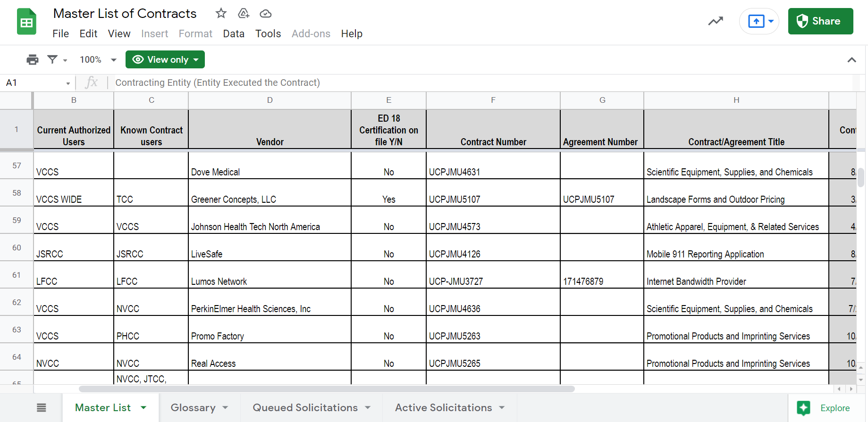Click the Mobile 911 Reporting Application cell
This screenshot has width=868, height=422.
(736, 248)
